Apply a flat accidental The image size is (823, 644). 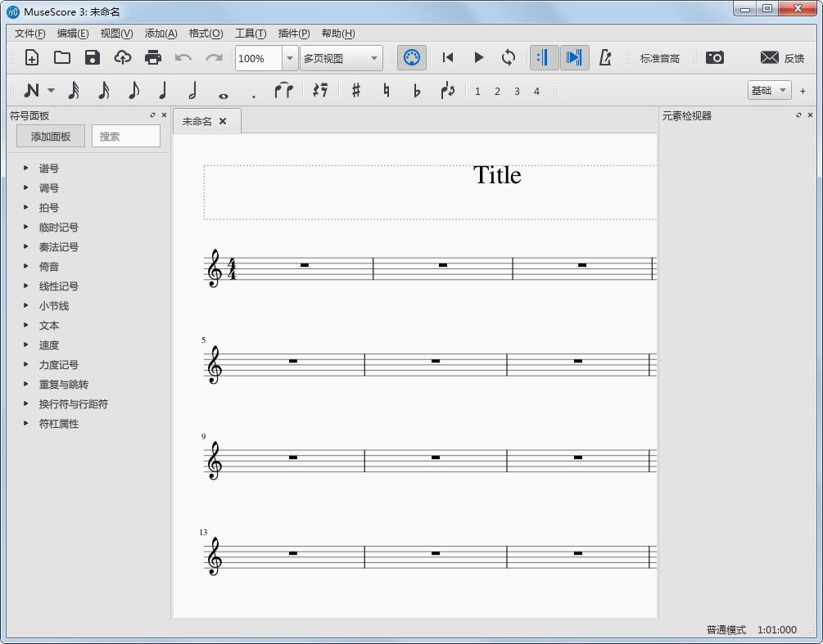pos(417,90)
